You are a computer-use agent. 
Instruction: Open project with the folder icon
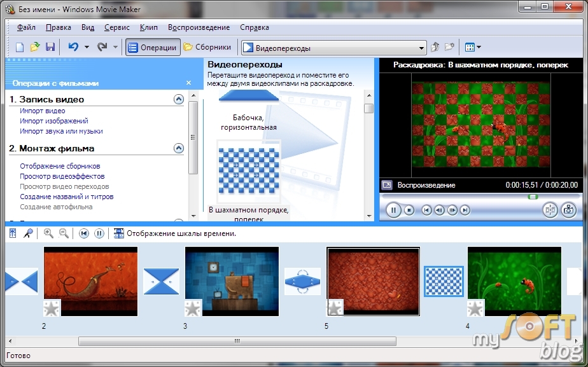(x=35, y=47)
